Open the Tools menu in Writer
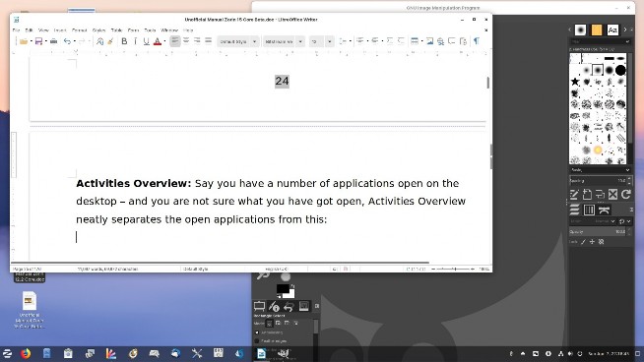 150,30
